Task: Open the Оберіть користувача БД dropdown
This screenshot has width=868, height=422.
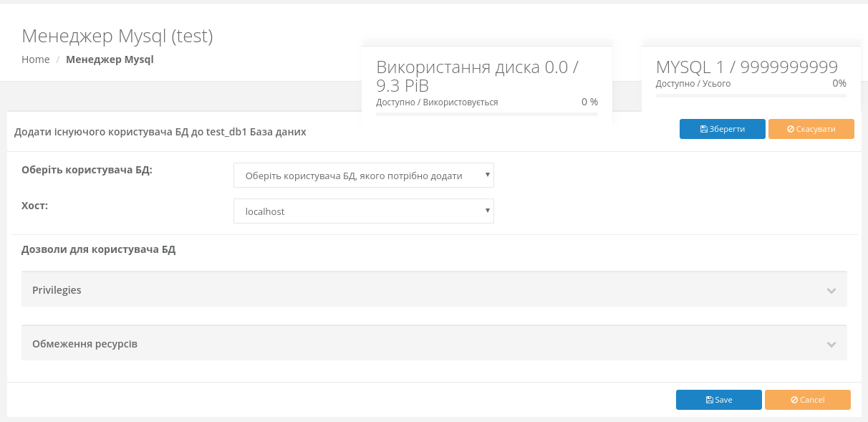Action: (363, 175)
